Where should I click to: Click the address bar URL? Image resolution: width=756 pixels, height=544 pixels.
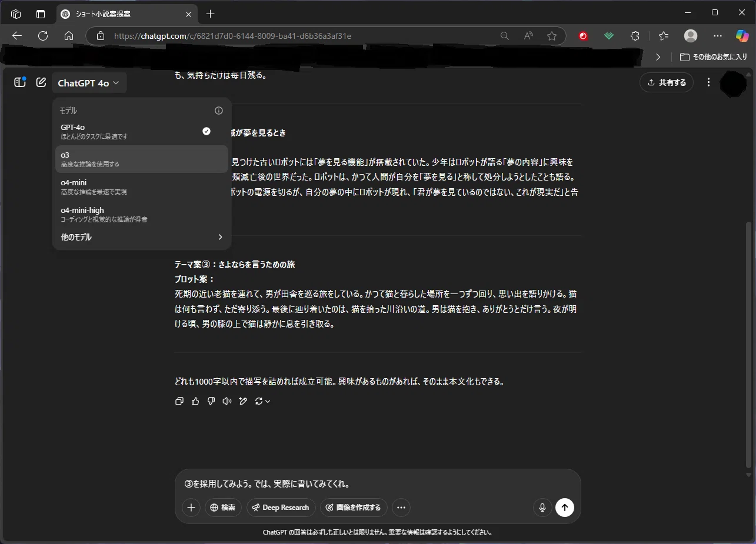coord(232,36)
